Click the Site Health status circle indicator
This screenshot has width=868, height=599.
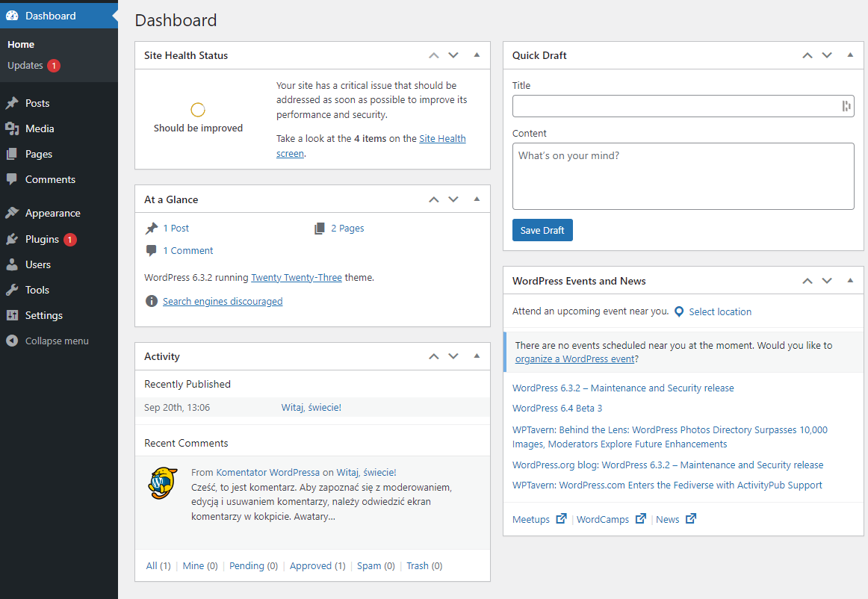click(198, 110)
